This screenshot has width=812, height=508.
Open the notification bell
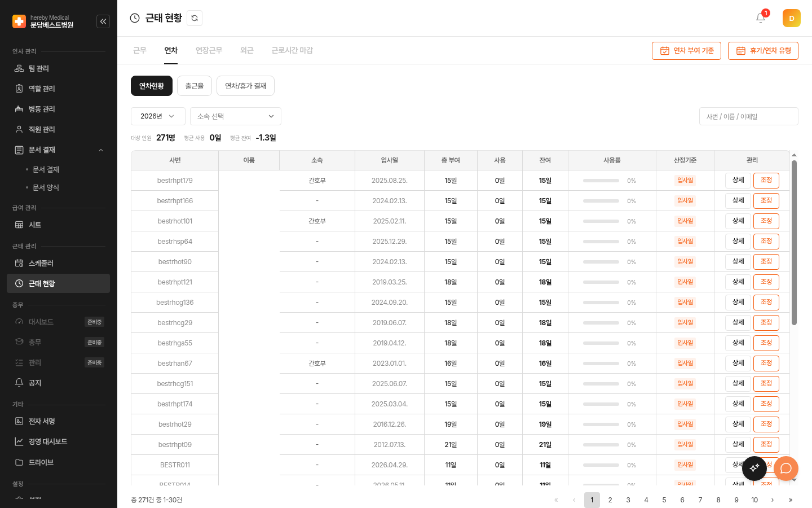click(761, 18)
